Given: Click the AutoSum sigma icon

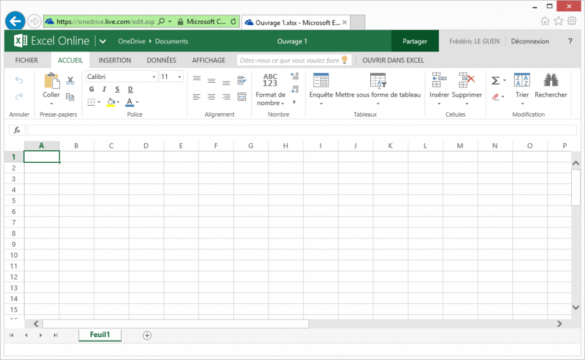Looking at the screenshot, I should tap(495, 81).
